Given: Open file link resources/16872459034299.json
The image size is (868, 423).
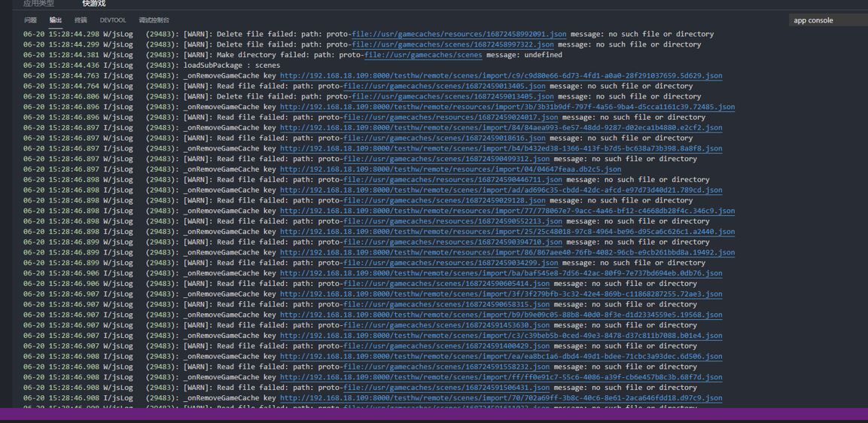Looking at the screenshot, I should point(451,263).
